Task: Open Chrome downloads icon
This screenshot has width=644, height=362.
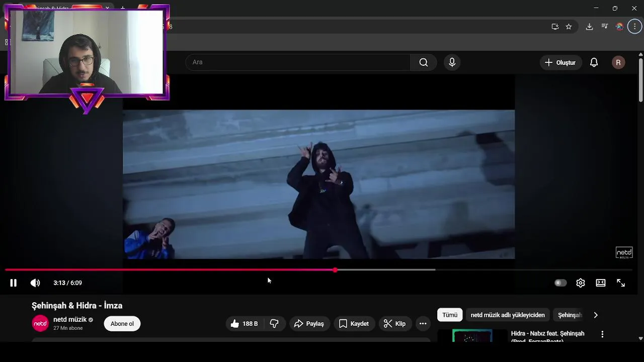Action: pyautogui.click(x=590, y=27)
